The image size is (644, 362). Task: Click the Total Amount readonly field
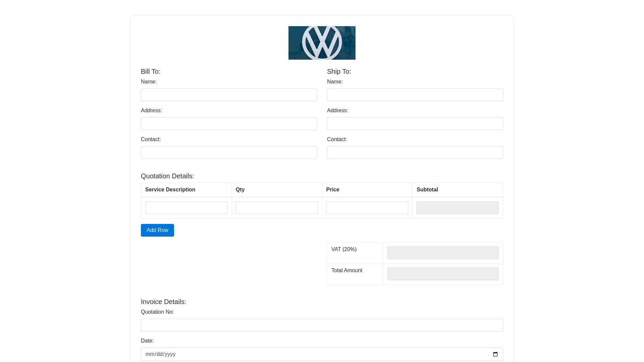[443, 274]
